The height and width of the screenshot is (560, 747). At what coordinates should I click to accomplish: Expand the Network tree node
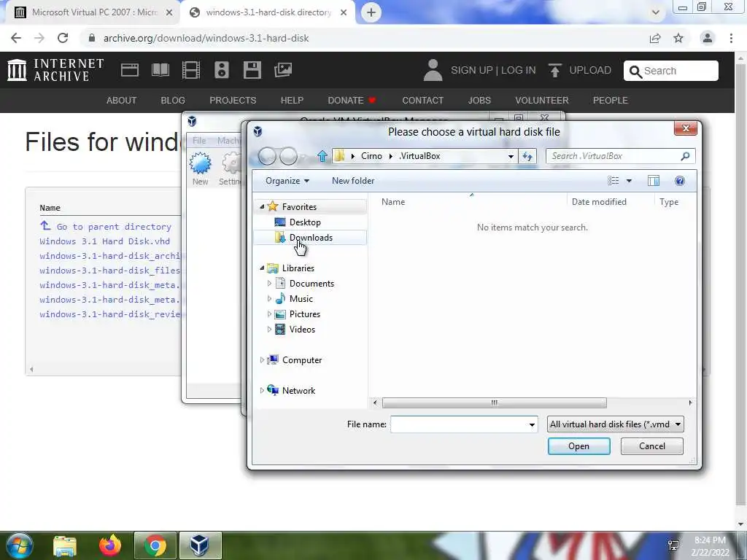point(262,391)
